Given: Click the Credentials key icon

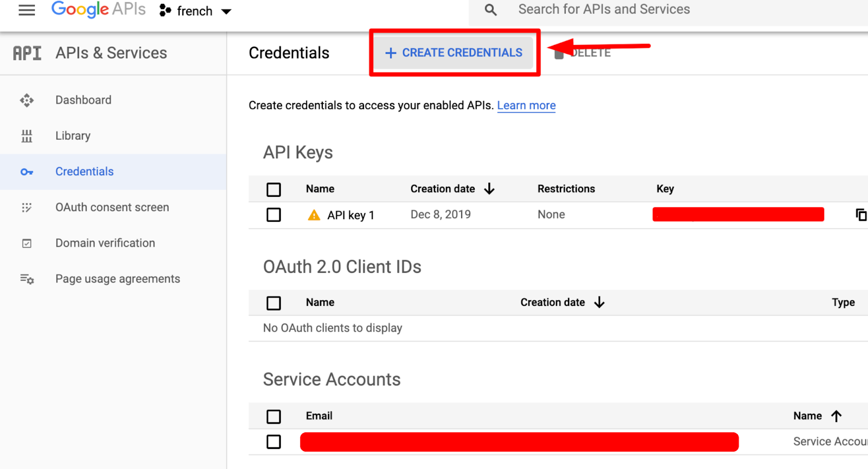Looking at the screenshot, I should tap(27, 172).
